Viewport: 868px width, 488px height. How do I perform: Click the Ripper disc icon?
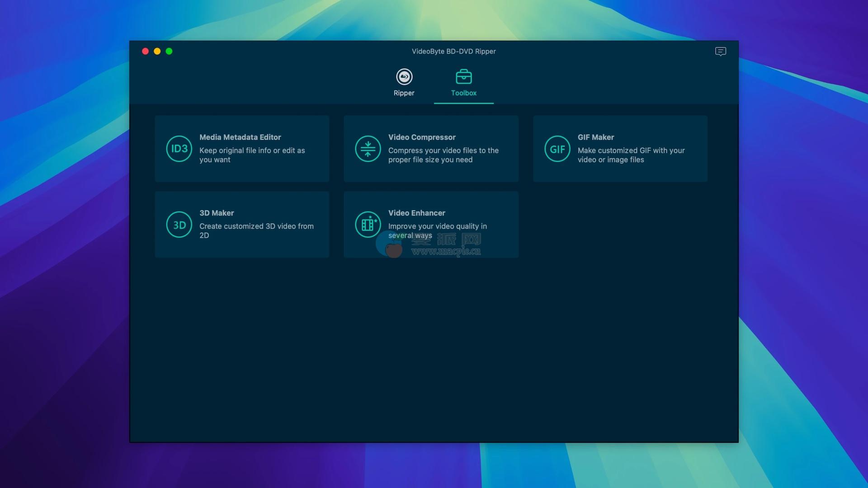[x=404, y=77]
